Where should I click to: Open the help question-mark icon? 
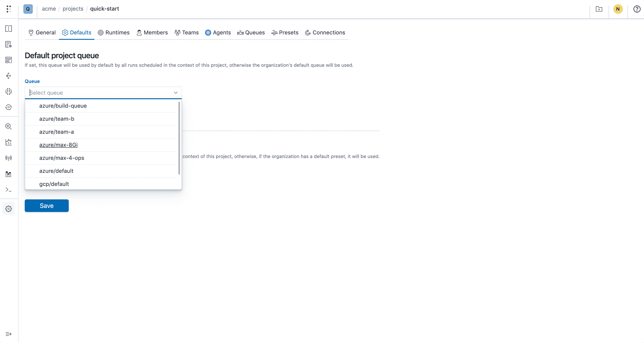(x=636, y=9)
